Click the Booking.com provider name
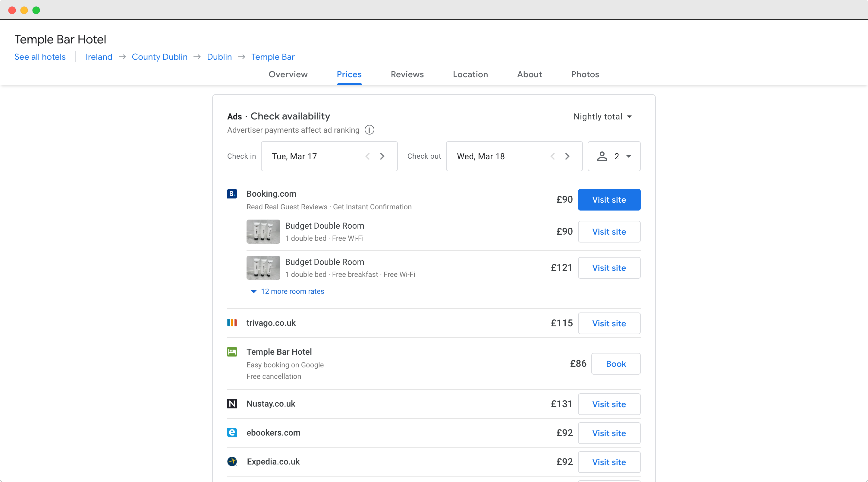The height and width of the screenshot is (482, 868). click(271, 194)
